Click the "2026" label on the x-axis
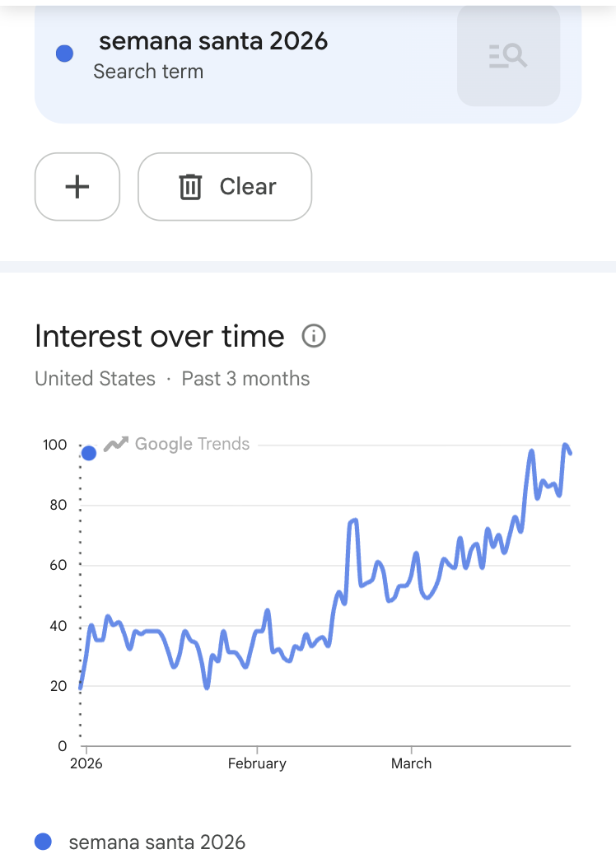Image resolution: width=616 pixels, height=868 pixels. click(x=86, y=763)
